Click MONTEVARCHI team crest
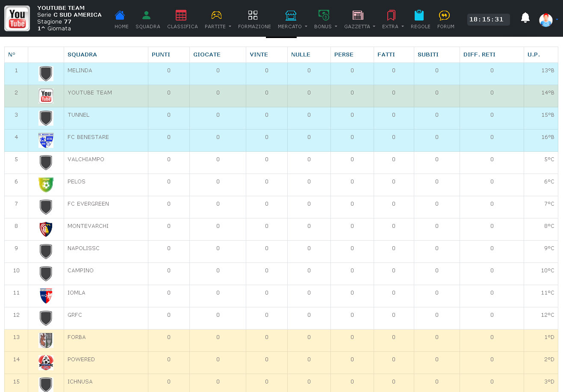 (46, 229)
